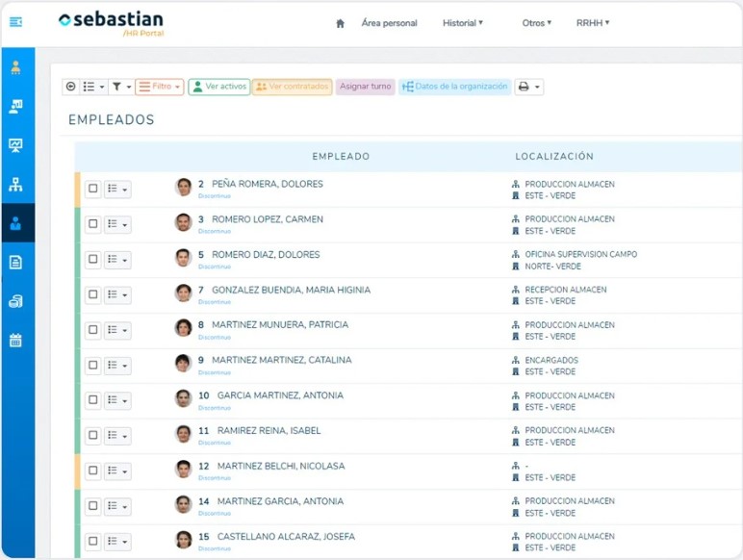Open the documents icon in the sidebar
The width and height of the screenshot is (743, 560).
click(x=15, y=262)
